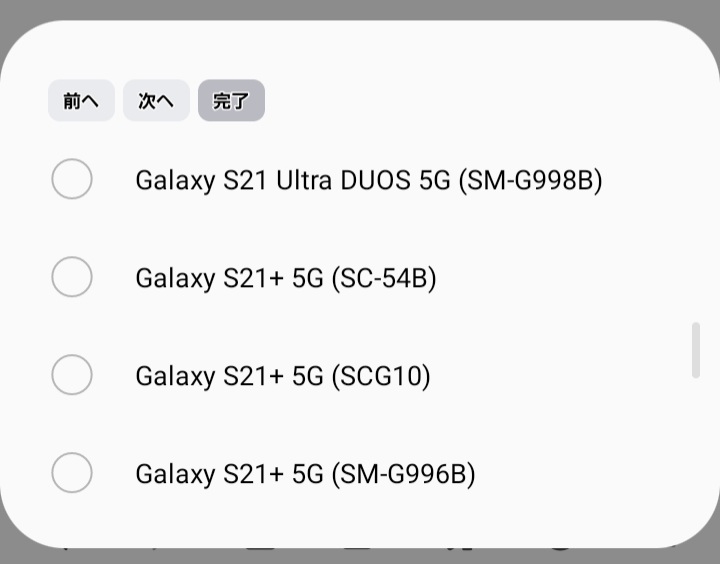Click the (SCG10) model code text
720x564 pixels.
pos(381,376)
